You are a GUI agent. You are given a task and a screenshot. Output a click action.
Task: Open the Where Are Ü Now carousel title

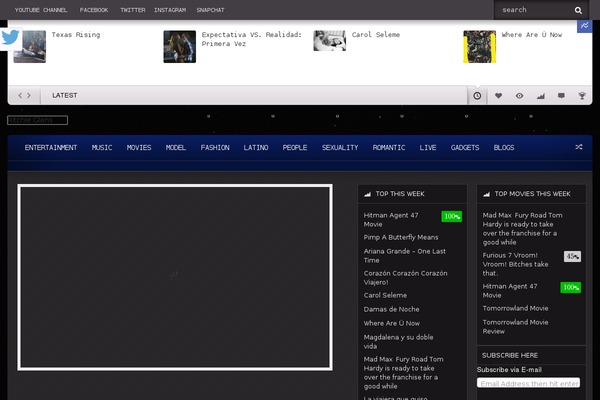(x=532, y=35)
